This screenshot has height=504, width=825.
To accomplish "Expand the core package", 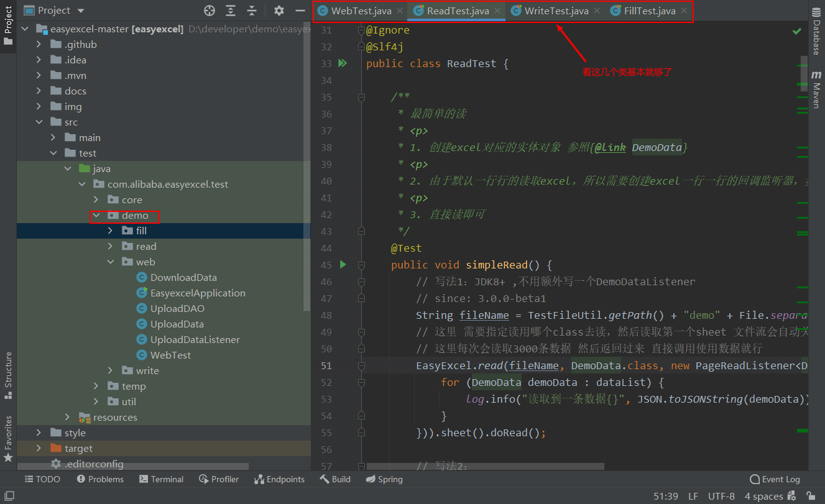I will [96, 199].
